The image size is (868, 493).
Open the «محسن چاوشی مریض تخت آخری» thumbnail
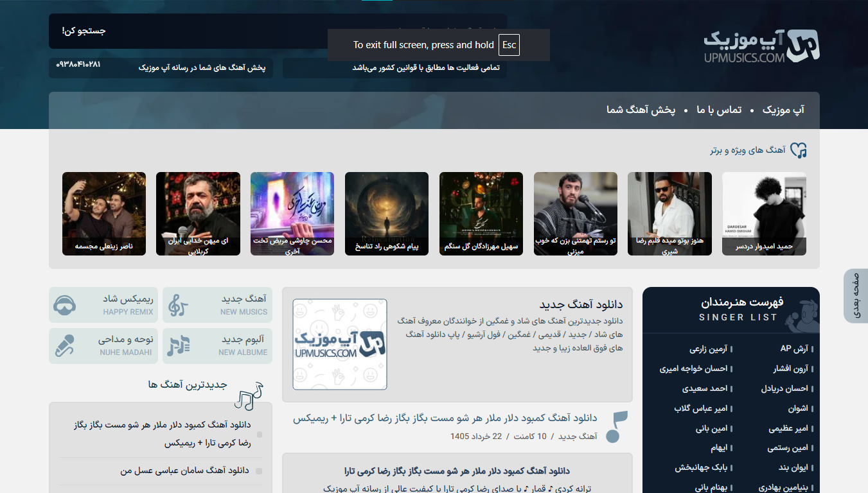pos(292,214)
